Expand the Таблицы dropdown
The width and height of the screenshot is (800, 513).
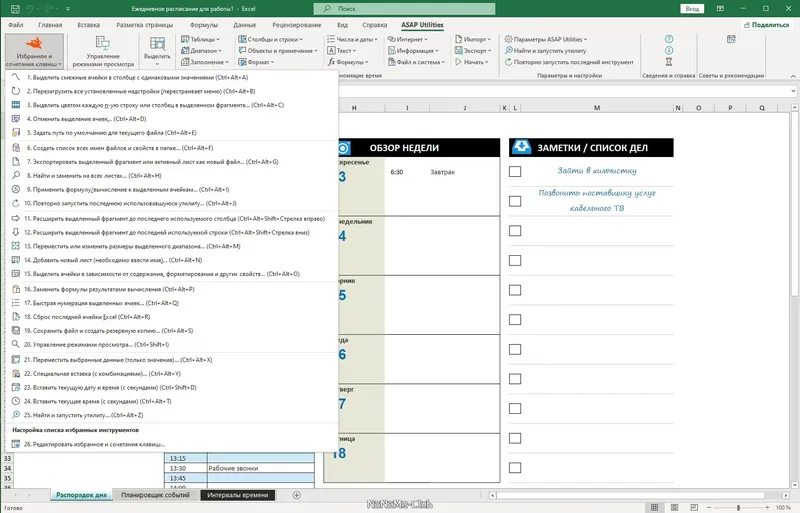point(201,39)
